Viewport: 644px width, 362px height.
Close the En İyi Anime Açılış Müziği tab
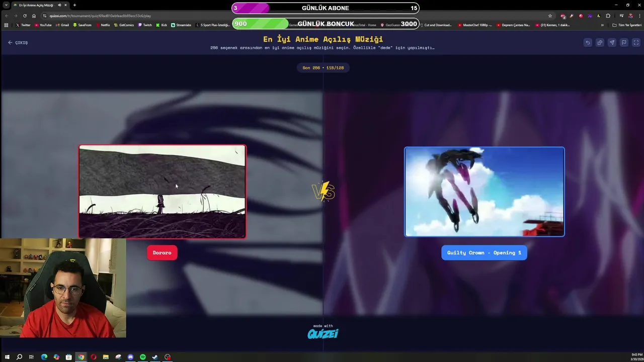click(65, 5)
